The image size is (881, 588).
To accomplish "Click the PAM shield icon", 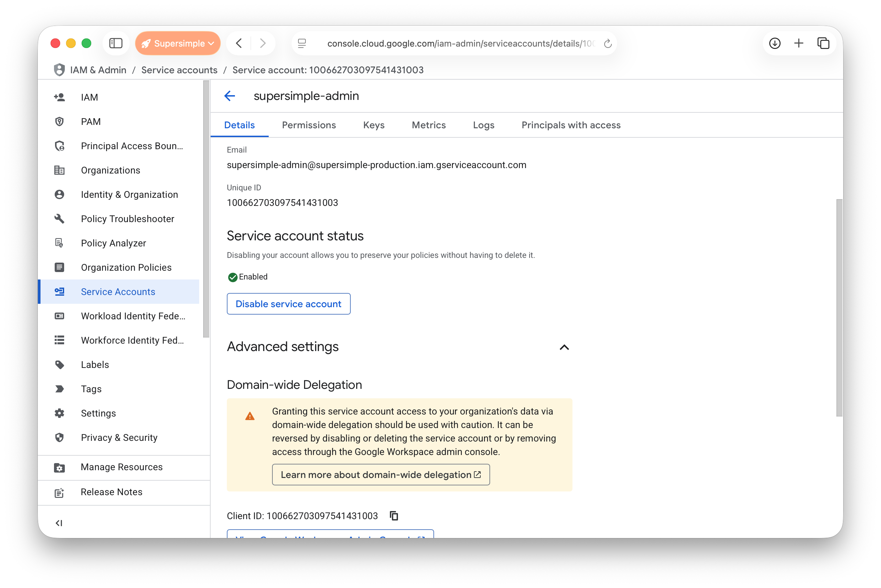I will (x=59, y=122).
